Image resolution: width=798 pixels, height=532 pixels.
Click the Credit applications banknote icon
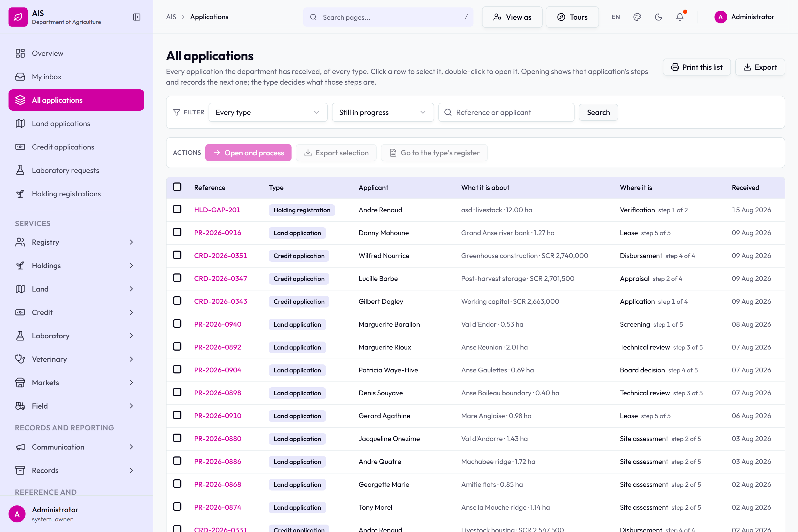20,147
